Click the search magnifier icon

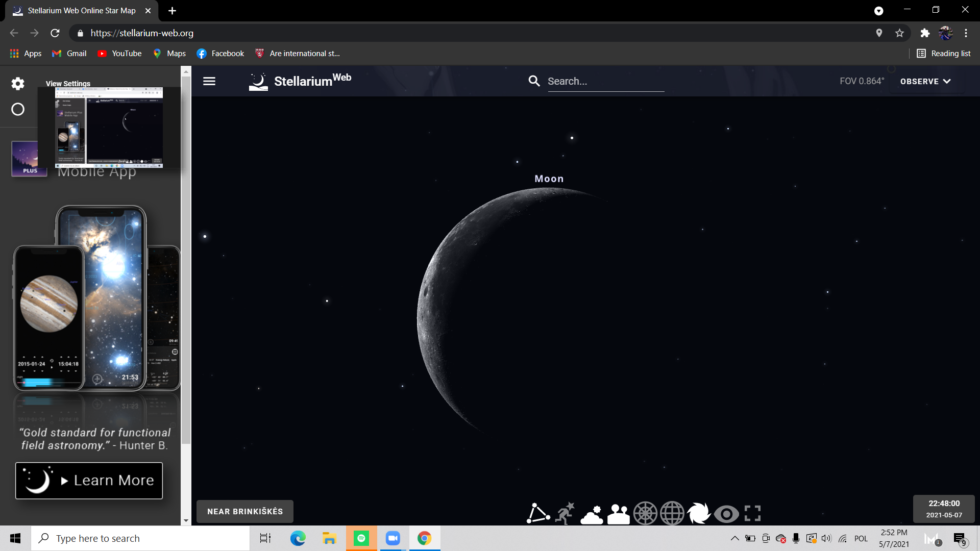[534, 81]
